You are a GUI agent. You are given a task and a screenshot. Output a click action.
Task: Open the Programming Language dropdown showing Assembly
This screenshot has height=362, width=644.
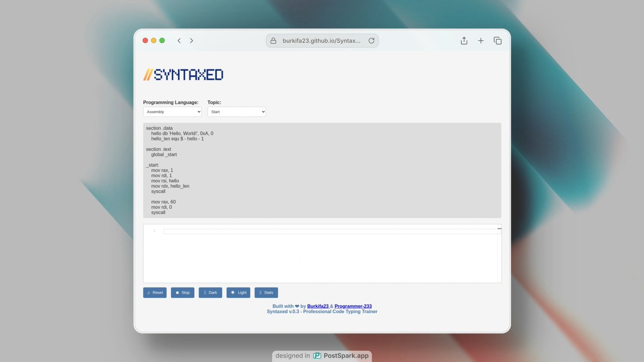point(172,112)
